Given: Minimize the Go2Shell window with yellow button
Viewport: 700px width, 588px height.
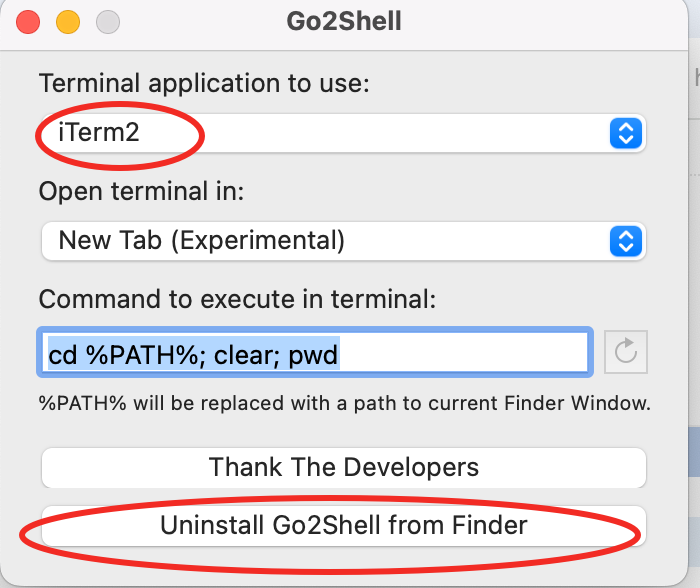Looking at the screenshot, I should coord(67,21).
